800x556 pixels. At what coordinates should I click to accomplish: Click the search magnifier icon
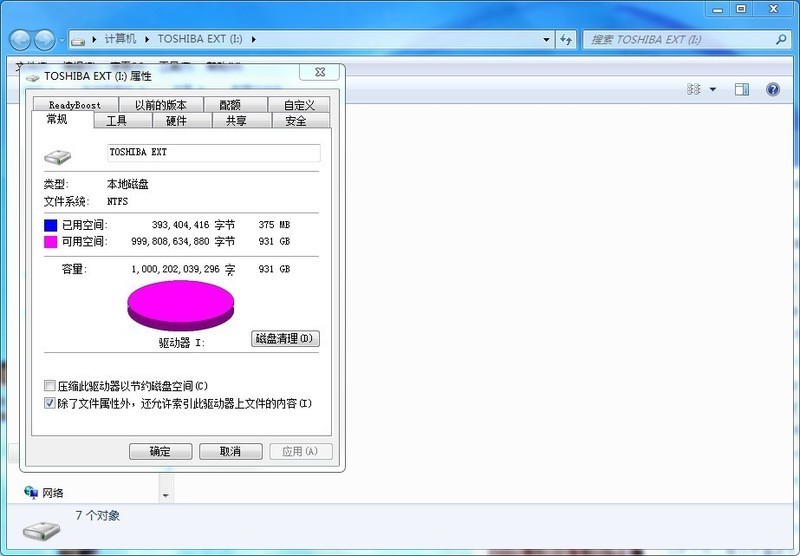(781, 39)
